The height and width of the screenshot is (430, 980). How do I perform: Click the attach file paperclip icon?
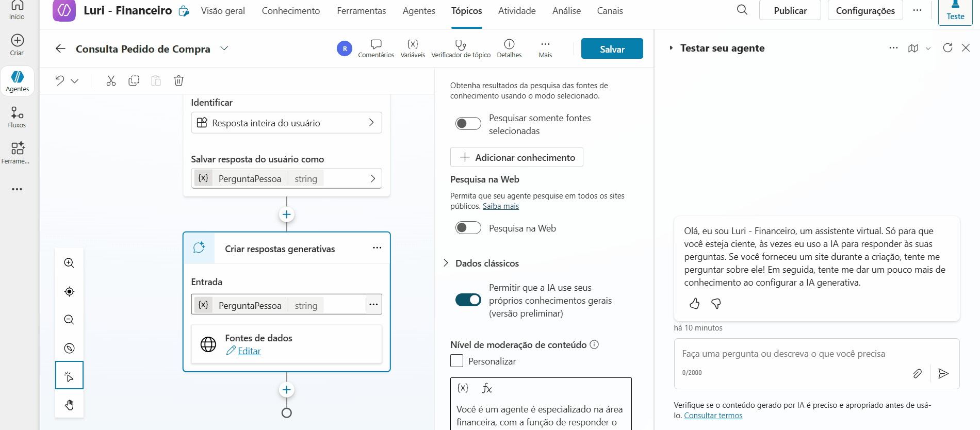coord(917,373)
